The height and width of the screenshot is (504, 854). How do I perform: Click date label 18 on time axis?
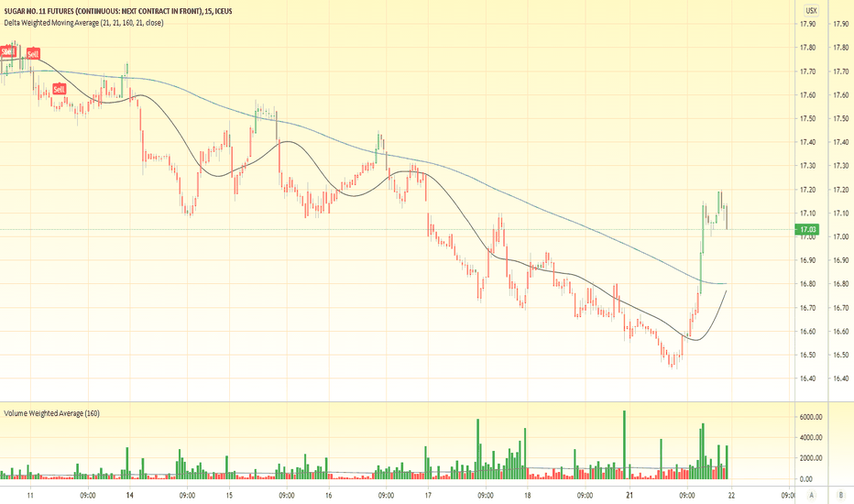[527, 495]
